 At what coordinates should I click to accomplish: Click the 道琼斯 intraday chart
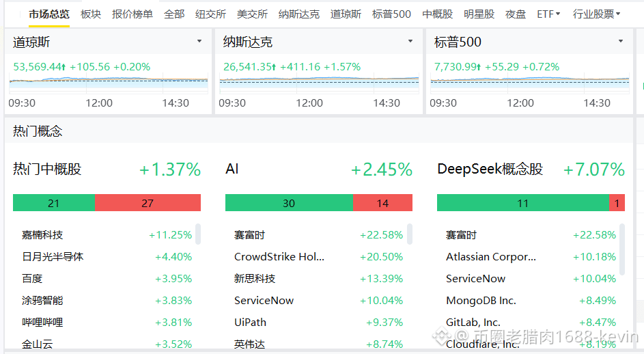coord(109,84)
